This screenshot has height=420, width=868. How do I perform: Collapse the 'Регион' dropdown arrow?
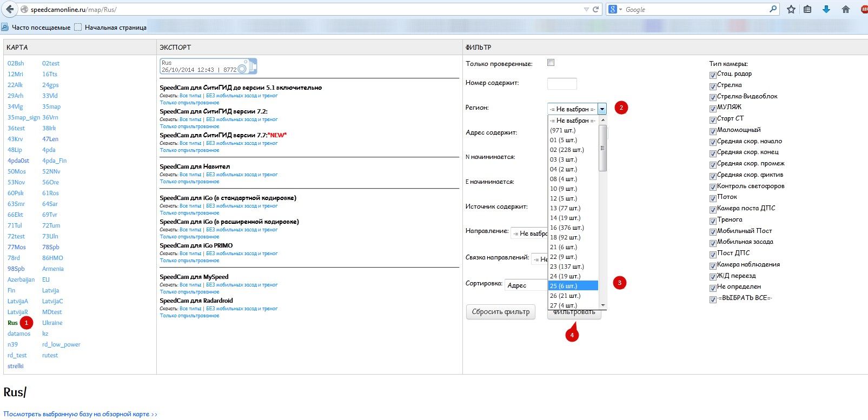pyautogui.click(x=602, y=109)
